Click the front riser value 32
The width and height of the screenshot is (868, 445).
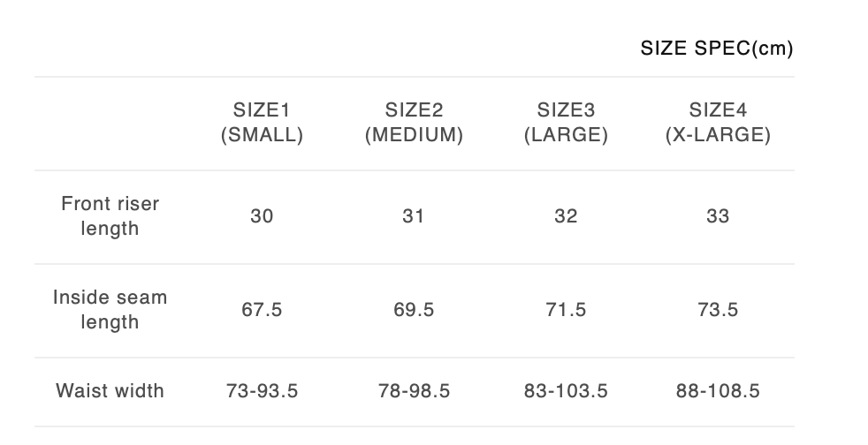[x=566, y=216]
